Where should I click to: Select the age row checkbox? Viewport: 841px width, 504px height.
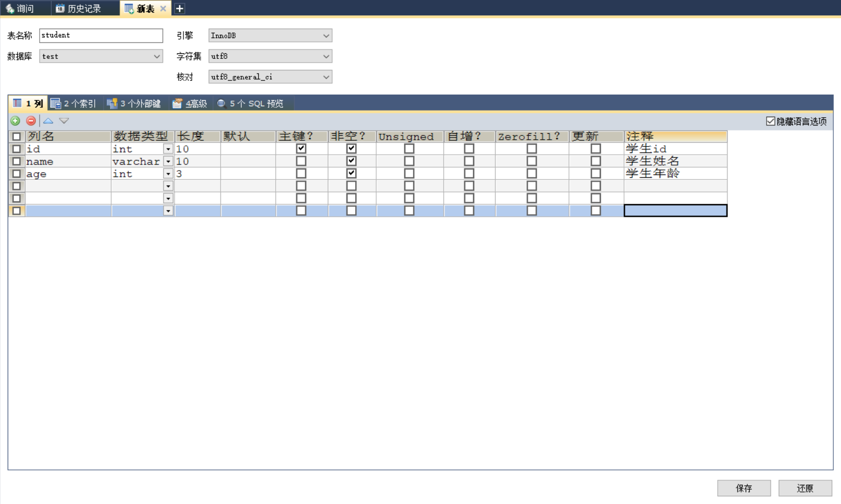[17, 173]
